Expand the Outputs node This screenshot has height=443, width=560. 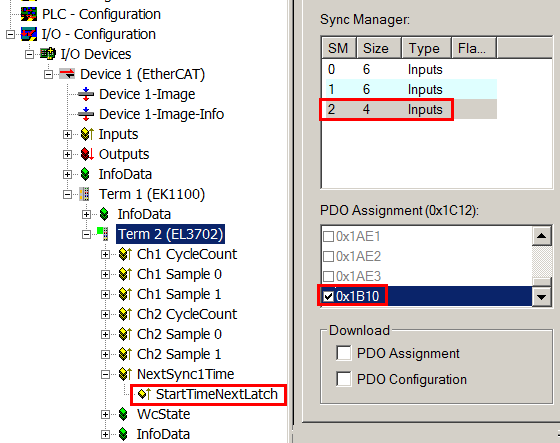[67, 154]
